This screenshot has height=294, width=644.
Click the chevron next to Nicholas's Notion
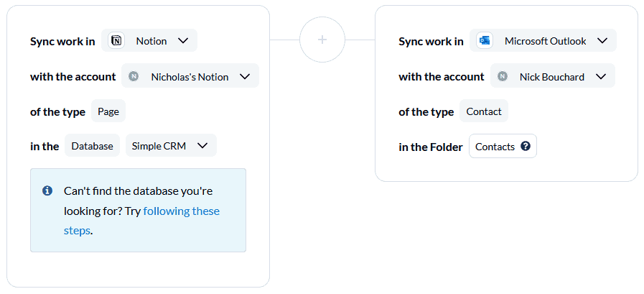pos(245,76)
